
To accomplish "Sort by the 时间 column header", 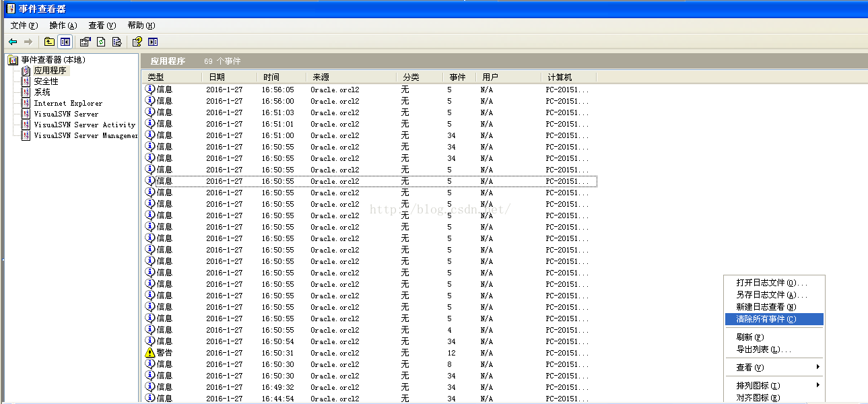I will click(281, 77).
